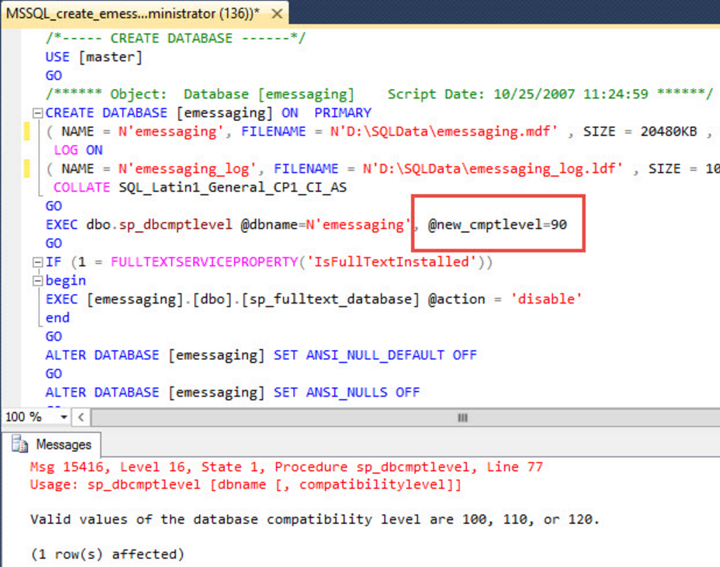Viewport: 720px width, 567px height.
Task: Click the 'LOG ON' keyword line
Action: point(78,150)
